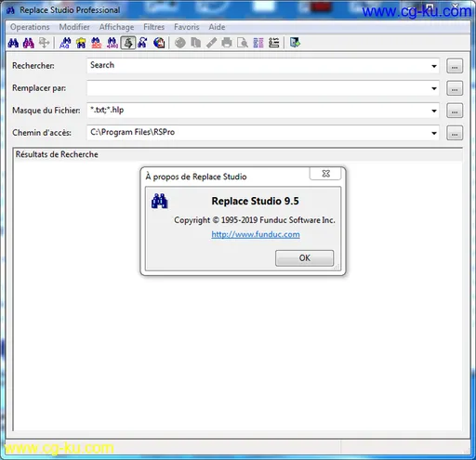Viewport: 476px width, 460px height.
Task: Close the 'À propos de Replace Studio' dialog
Action: point(325,174)
